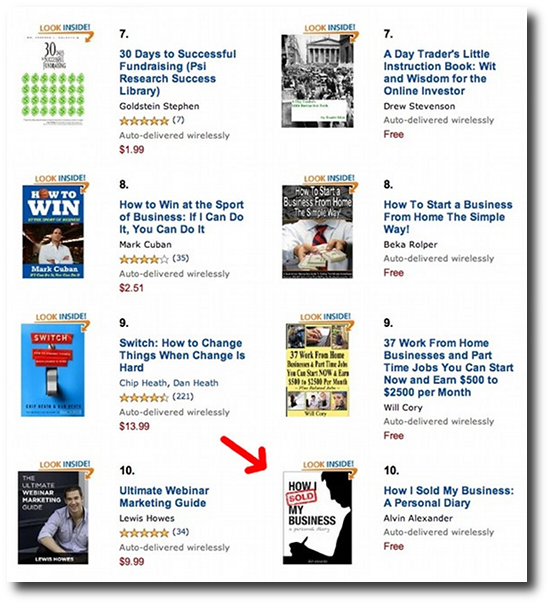Click the star rating for Mark Cuban's book
The width and height of the screenshot is (550, 605).
(144, 259)
